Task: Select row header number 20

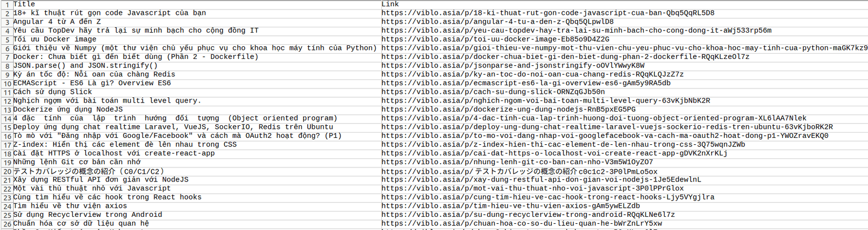Action: click(6, 172)
